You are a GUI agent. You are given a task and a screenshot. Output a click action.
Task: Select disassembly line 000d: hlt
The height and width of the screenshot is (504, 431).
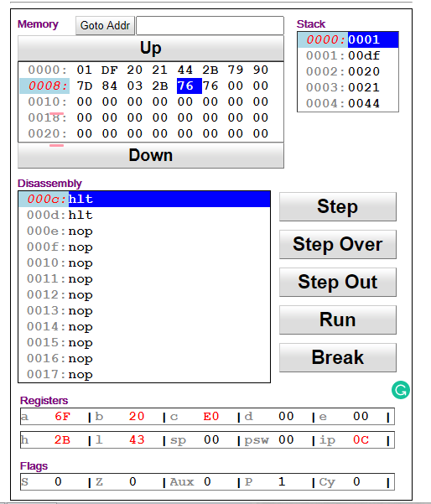click(144, 215)
